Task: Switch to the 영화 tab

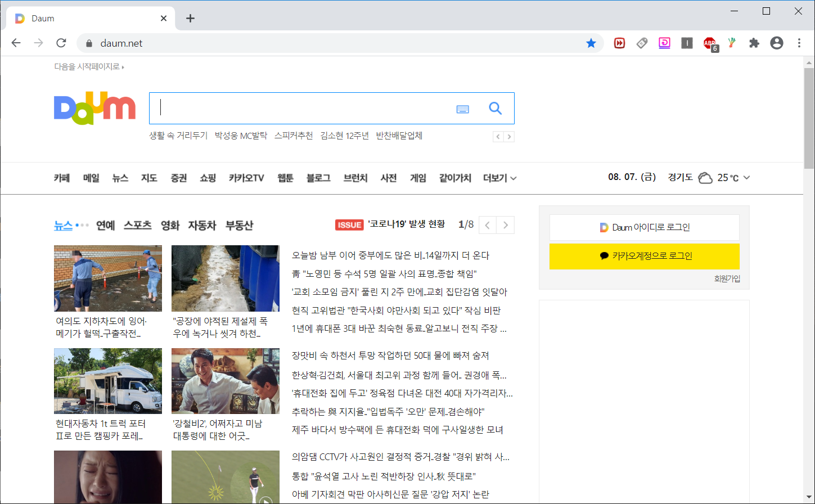Action: pos(170,225)
